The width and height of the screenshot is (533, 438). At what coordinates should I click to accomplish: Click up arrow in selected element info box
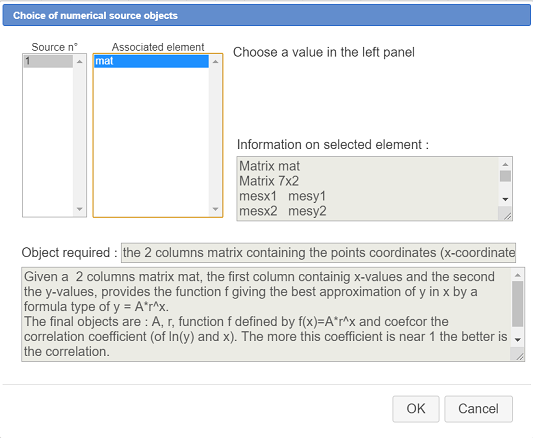(x=505, y=164)
